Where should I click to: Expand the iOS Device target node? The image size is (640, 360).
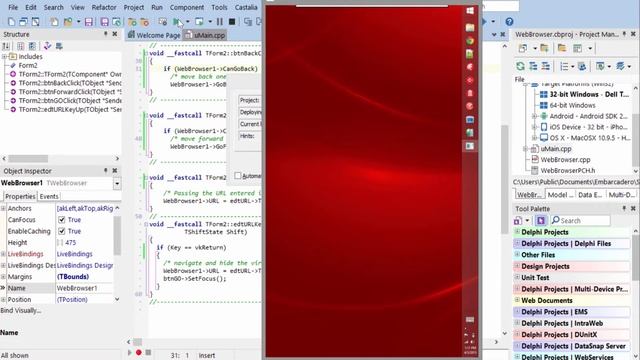(x=534, y=127)
